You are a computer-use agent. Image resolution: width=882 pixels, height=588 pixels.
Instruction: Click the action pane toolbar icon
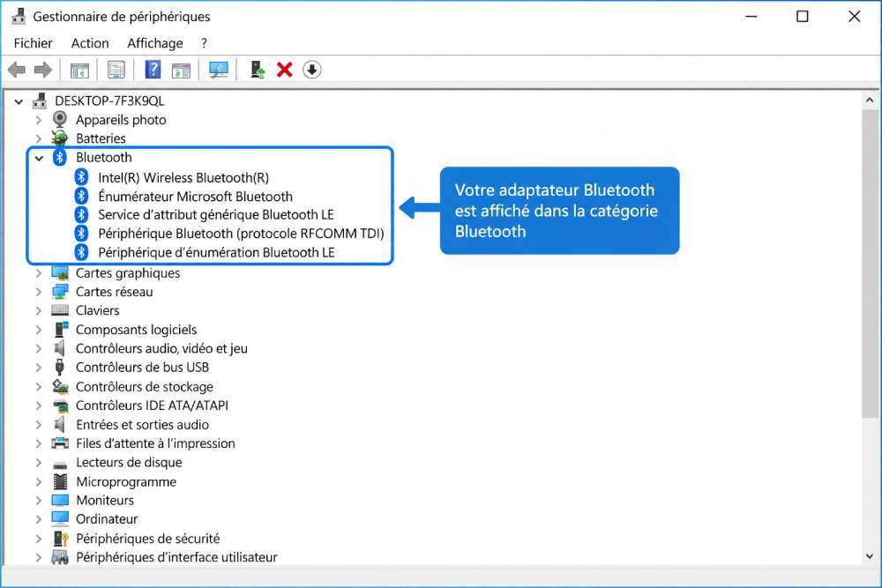tap(181, 71)
